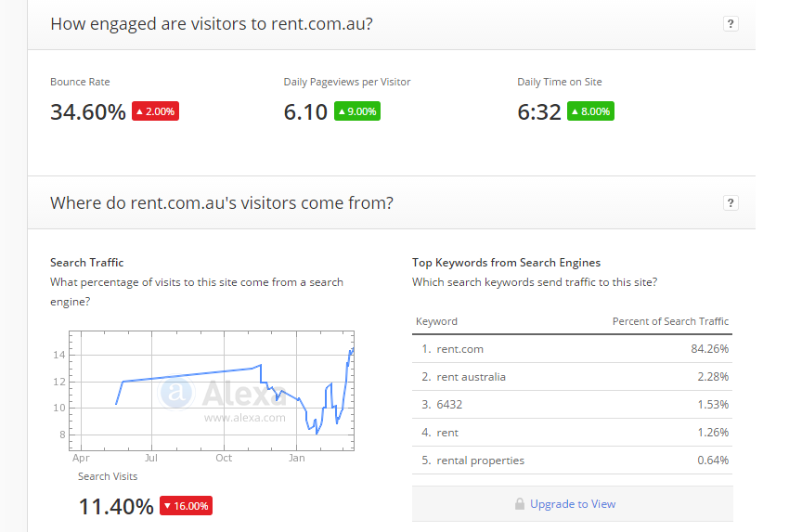The height and width of the screenshot is (532, 789).
Task: Click the Oct label on chart axis
Action: pyautogui.click(x=224, y=458)
